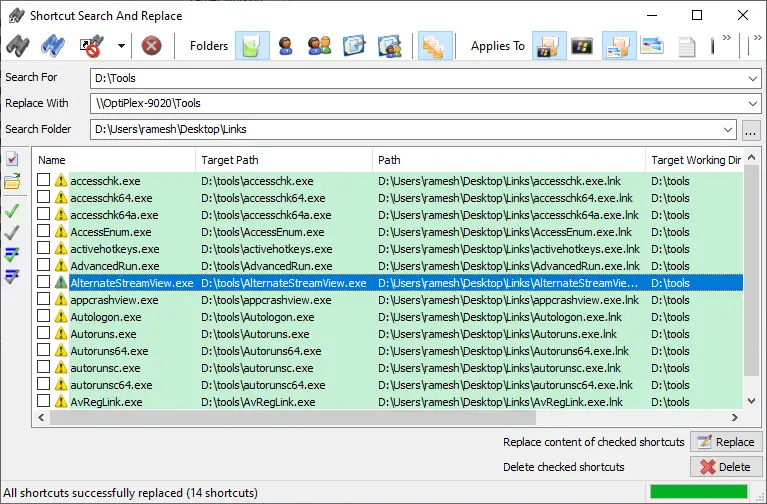Click the vertical scrollbar down arrow
The image size is (767, 504).
(752, 401)
